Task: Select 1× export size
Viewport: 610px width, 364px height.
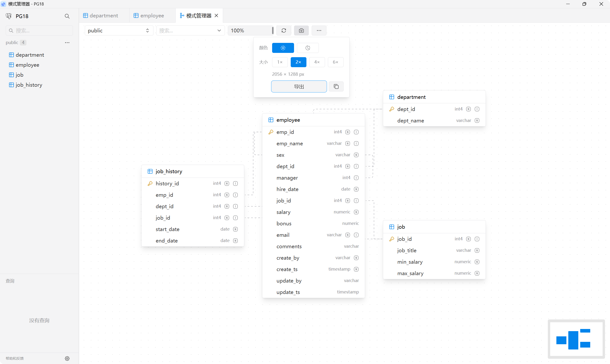Action: point(280,62)
